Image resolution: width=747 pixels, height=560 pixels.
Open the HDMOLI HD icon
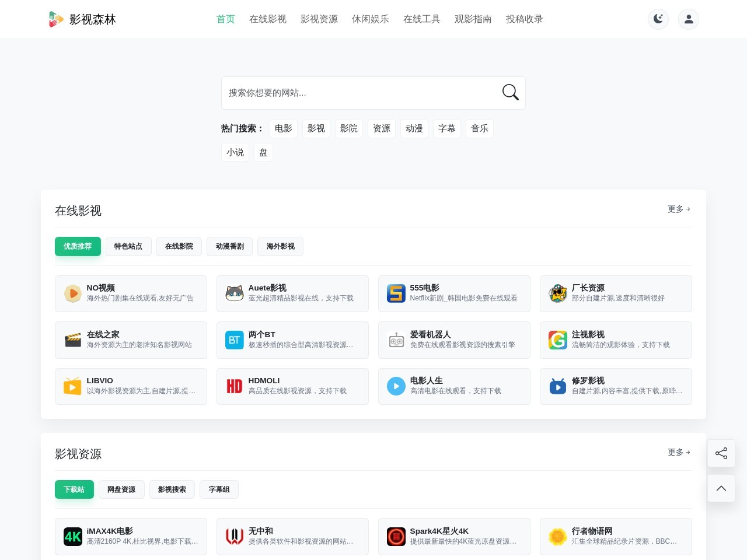235,386
